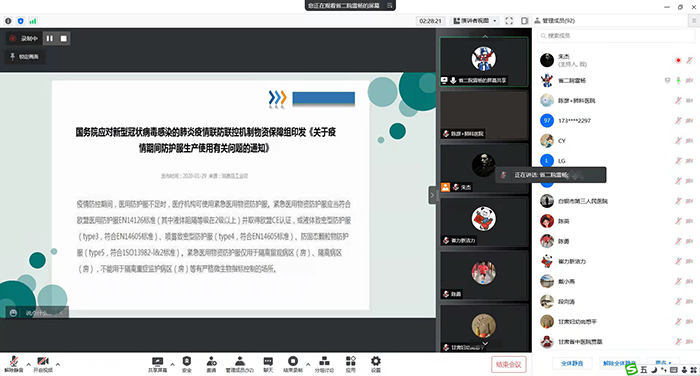Viewport: 700px width, 376px height.
Task: Click the Mute All button
Action: tap(572, 363)
